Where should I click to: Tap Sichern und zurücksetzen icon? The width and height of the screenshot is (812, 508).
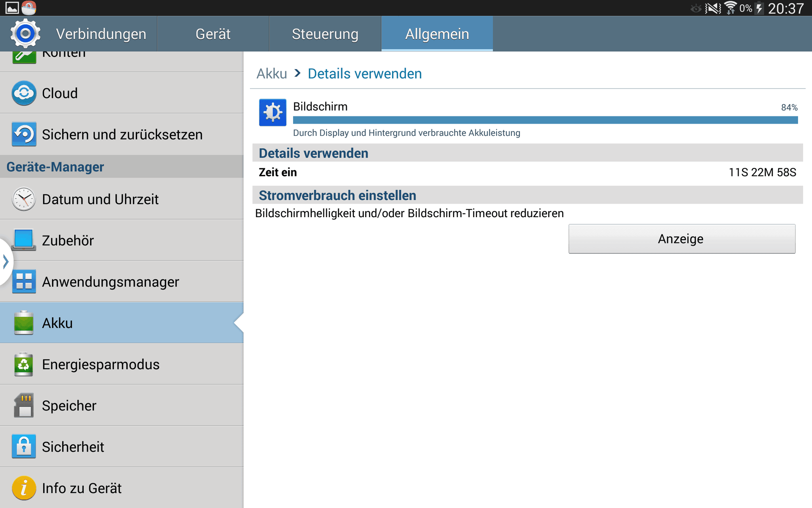coord(24,134)
